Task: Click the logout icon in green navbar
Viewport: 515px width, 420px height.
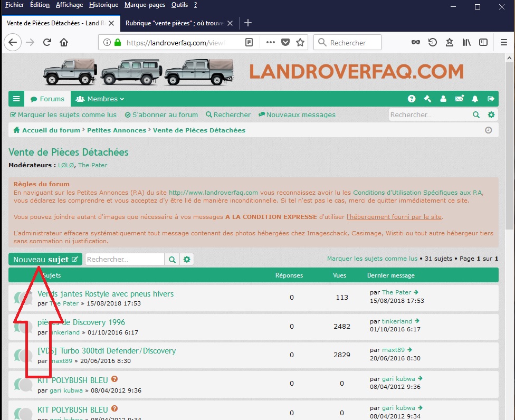Action: pyautogui.click(x=491, y=99)
